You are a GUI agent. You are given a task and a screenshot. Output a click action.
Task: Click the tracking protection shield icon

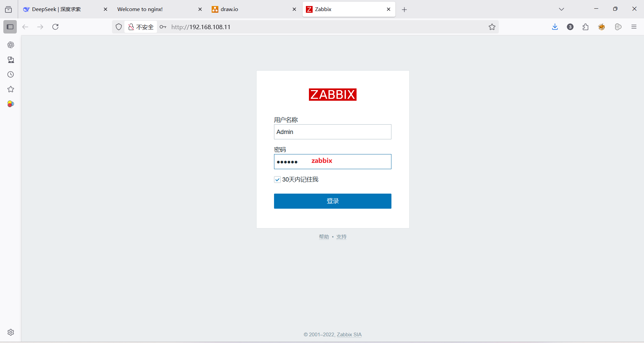point(119,27)
